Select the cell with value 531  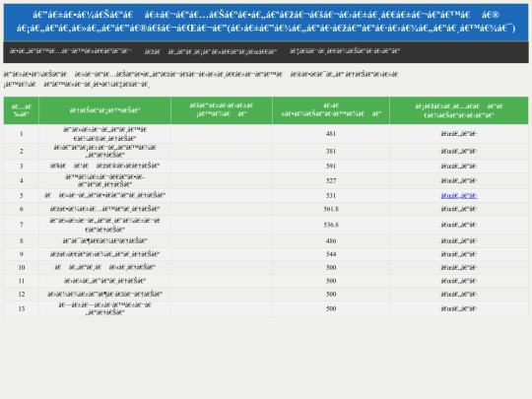click(x=331, y=195)
